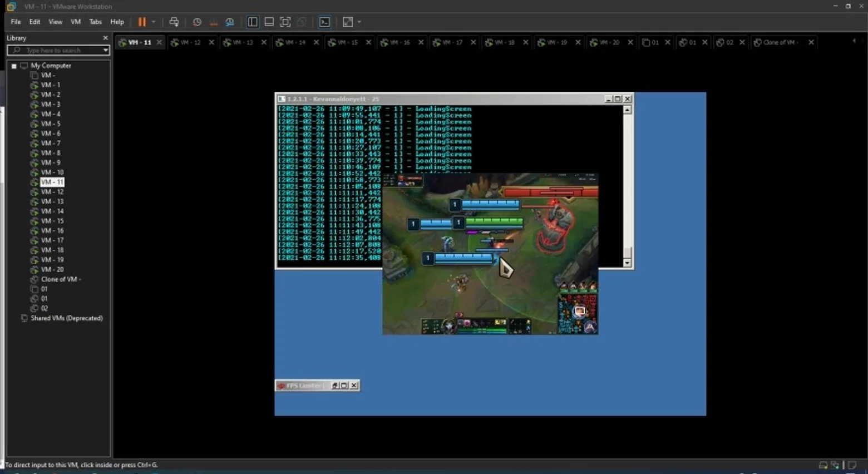Suspend the guest with the orange Pause button
868x474 pixels.
pos(142,22)
